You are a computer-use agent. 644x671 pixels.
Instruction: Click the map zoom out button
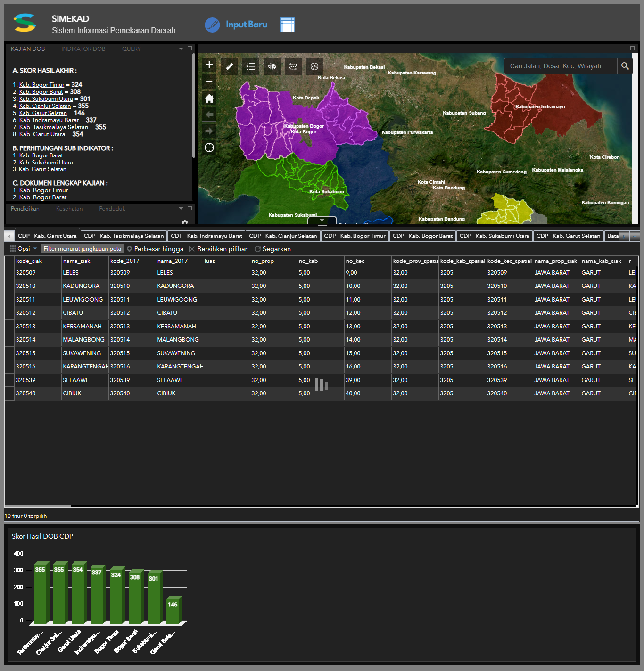pyautogui.click(x=209, y=82)
